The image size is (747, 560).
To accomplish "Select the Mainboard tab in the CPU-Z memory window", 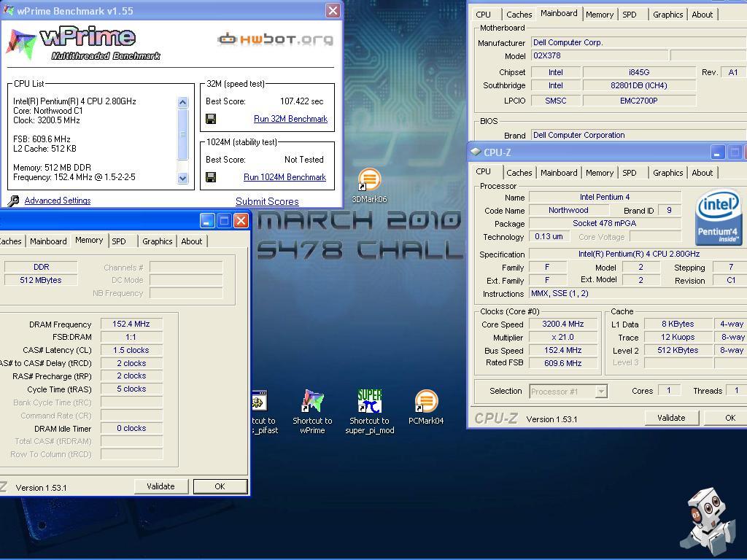I will point(48,241).
